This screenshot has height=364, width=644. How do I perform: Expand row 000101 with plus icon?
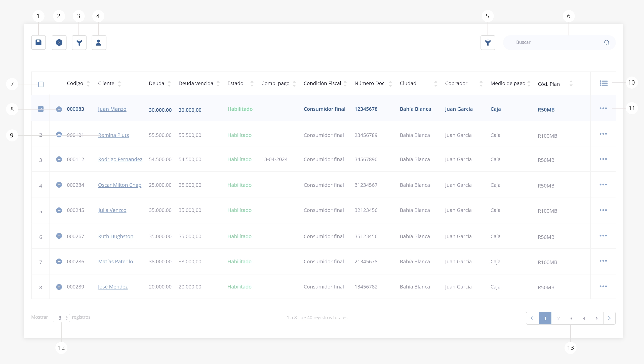click(x=59, y=134)
